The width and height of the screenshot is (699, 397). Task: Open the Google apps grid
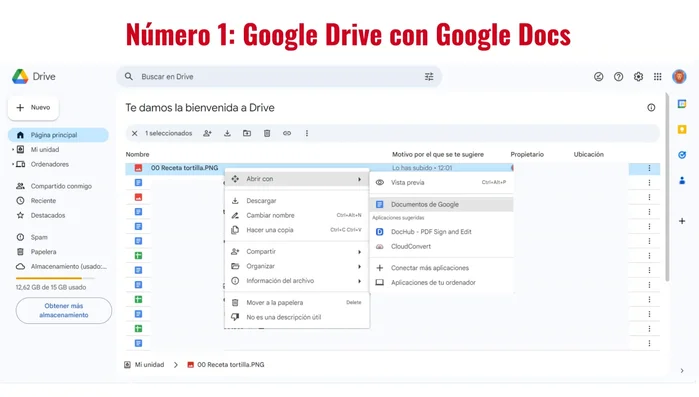(658, 77)
